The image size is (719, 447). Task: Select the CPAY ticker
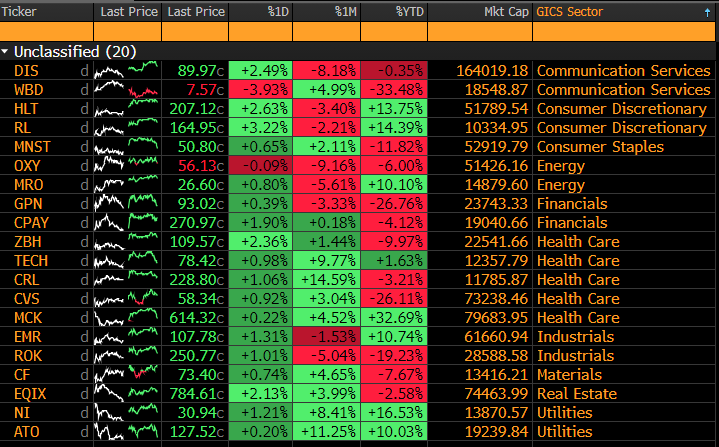point(31,222)
